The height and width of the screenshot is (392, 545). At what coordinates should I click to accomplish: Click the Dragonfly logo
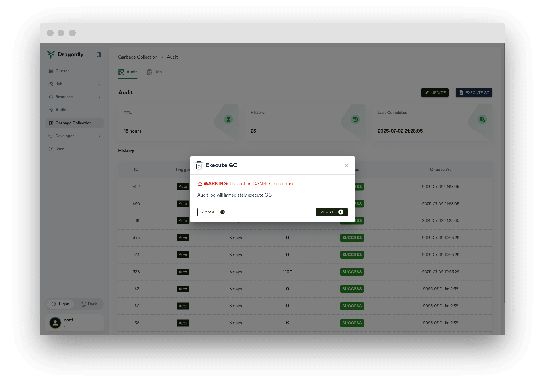coord(65,54)
